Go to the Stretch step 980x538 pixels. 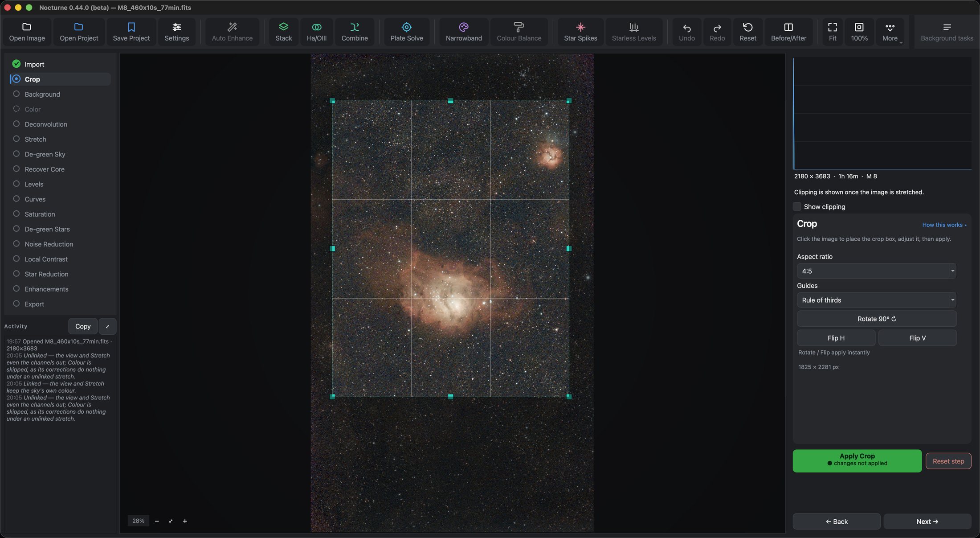click(x=60, y=139)
